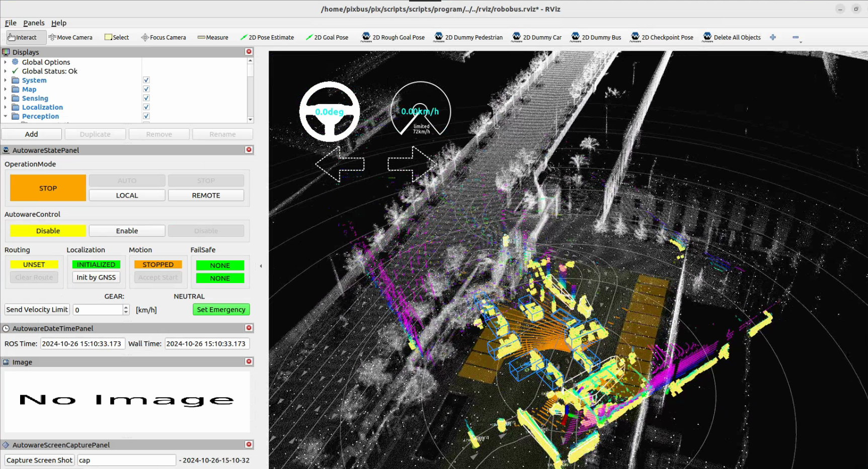Click Set Emergency button

coord(221,310)
